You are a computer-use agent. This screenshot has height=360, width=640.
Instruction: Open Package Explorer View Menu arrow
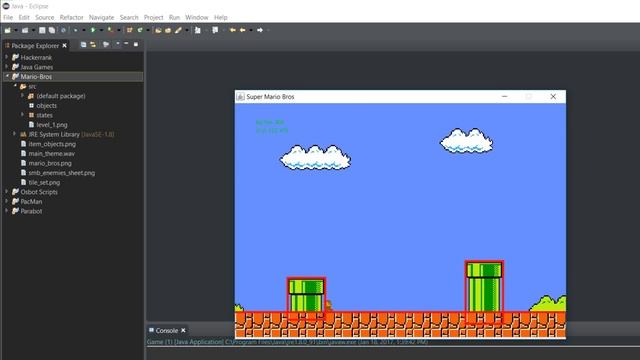point(118,43)
